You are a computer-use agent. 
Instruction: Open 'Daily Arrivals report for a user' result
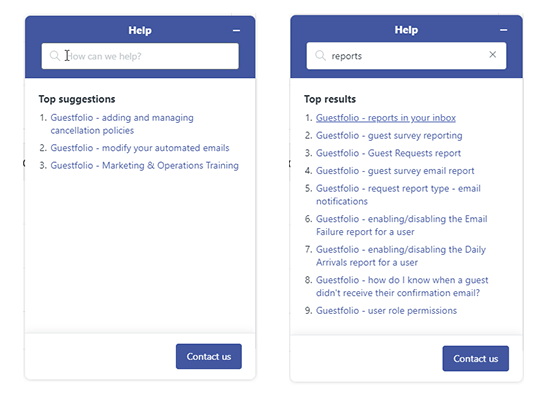coord(401,256)
